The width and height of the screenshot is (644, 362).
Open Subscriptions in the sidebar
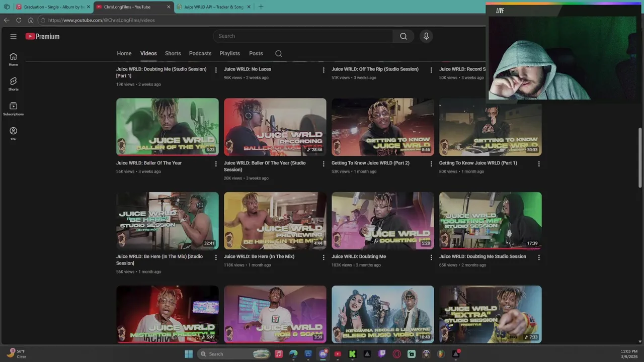click(13, 109)
